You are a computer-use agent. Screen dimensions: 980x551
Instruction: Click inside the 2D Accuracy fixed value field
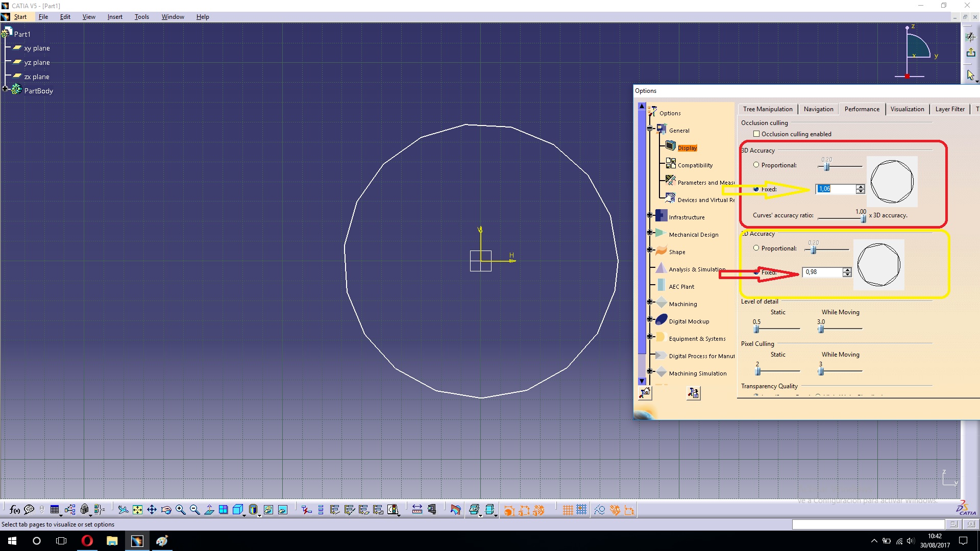[x=822, y=272]
